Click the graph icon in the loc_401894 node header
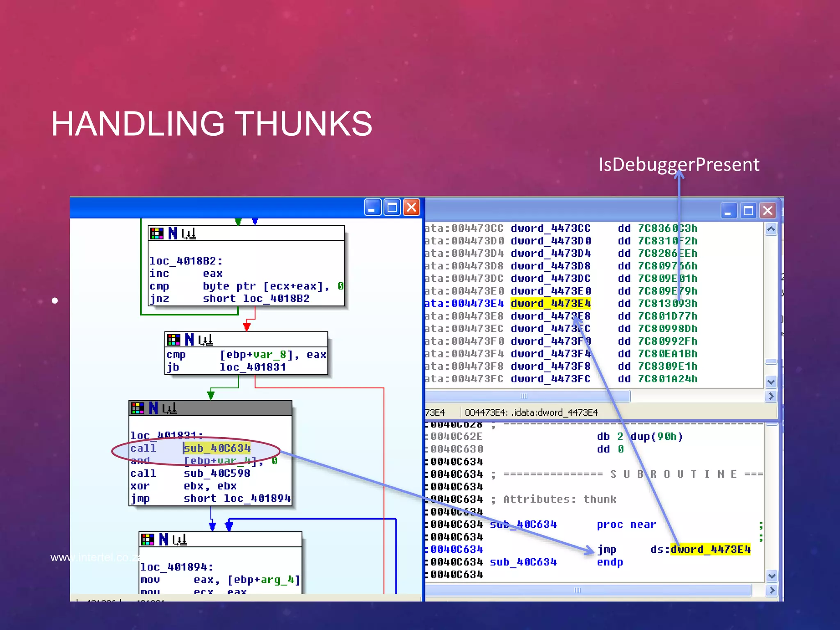This screenshot has width=840, height=630. (180, 539)
